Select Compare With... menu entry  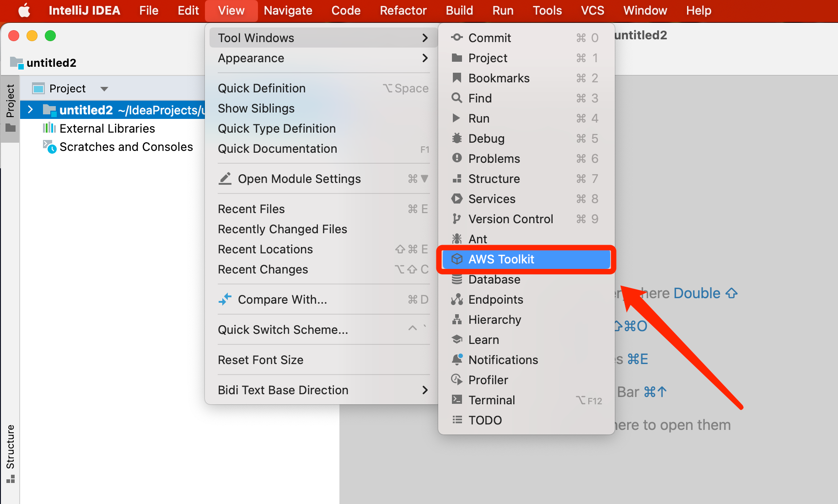[323, 300]
